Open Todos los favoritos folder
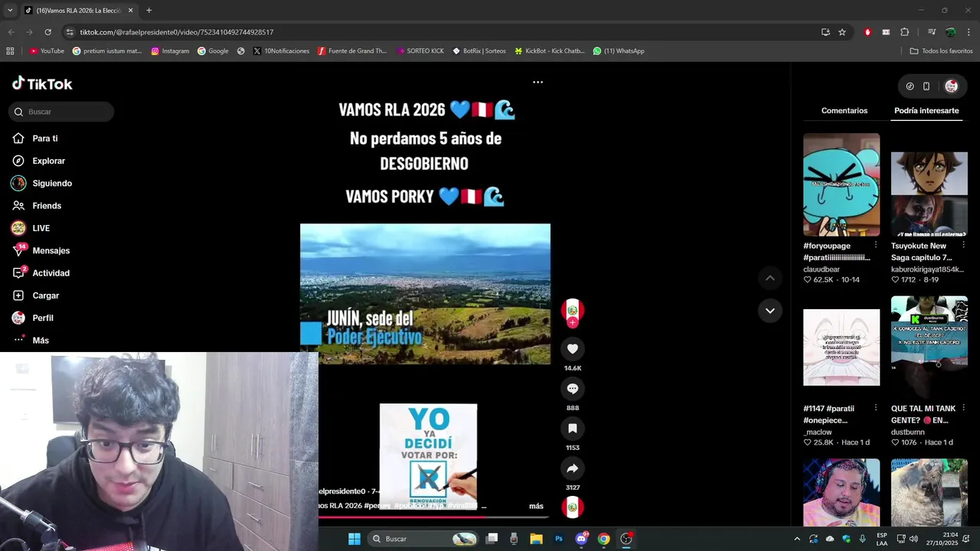This screenshot has height=551, width=980. click(x=941, y=51)
